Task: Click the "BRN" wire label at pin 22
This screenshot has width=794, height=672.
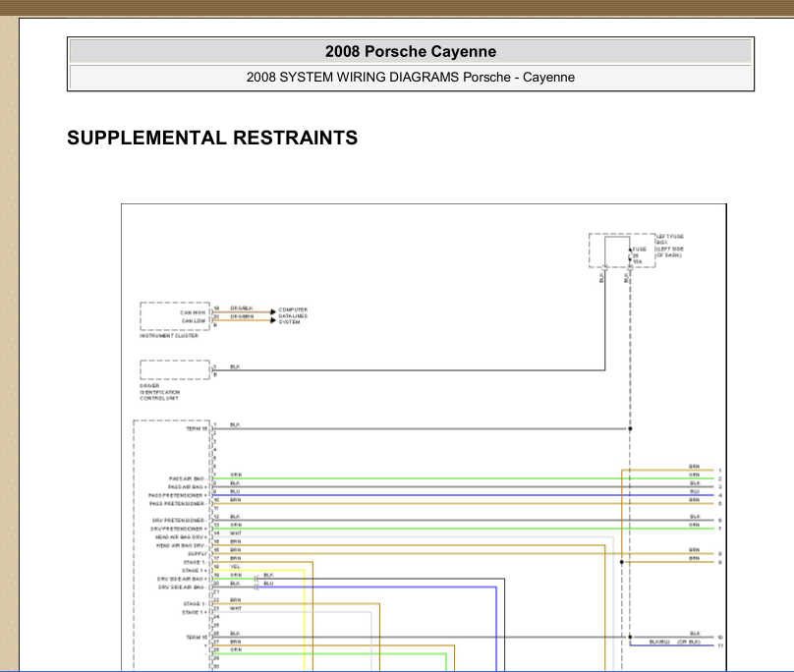Action: point(236,600)
